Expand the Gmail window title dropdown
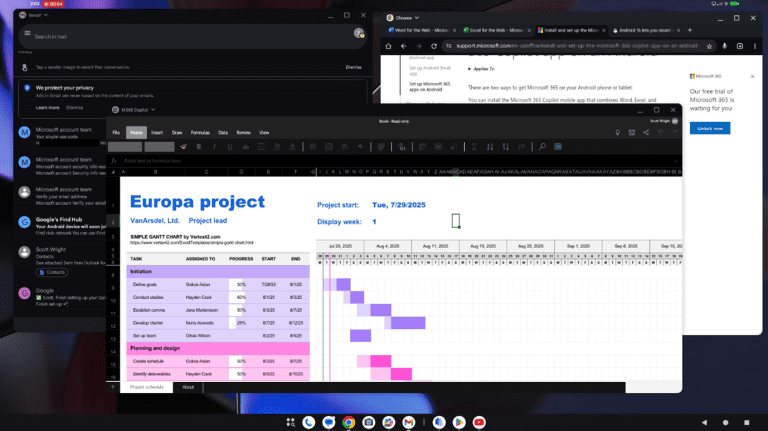This screenshot has height=431, width=768. (x=46, y=15)
